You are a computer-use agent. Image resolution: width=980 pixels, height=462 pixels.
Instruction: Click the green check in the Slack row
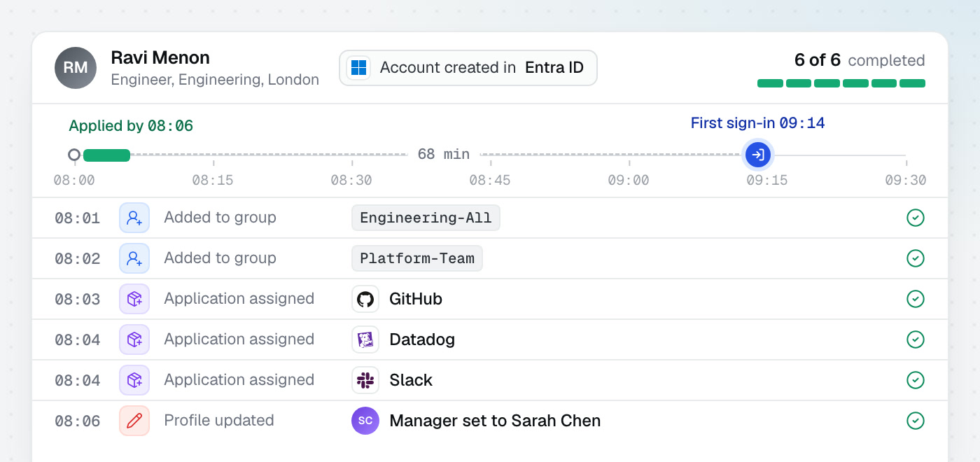pos(916,380)
